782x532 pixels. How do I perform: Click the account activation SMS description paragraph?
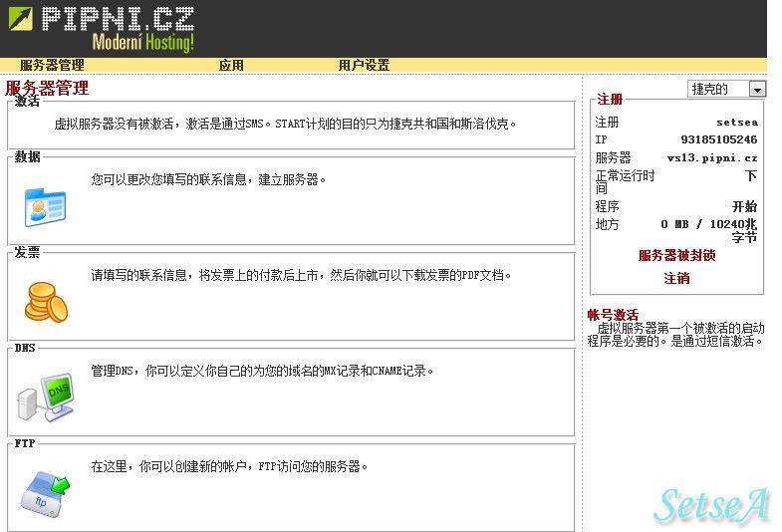click(x=675, y=335)
